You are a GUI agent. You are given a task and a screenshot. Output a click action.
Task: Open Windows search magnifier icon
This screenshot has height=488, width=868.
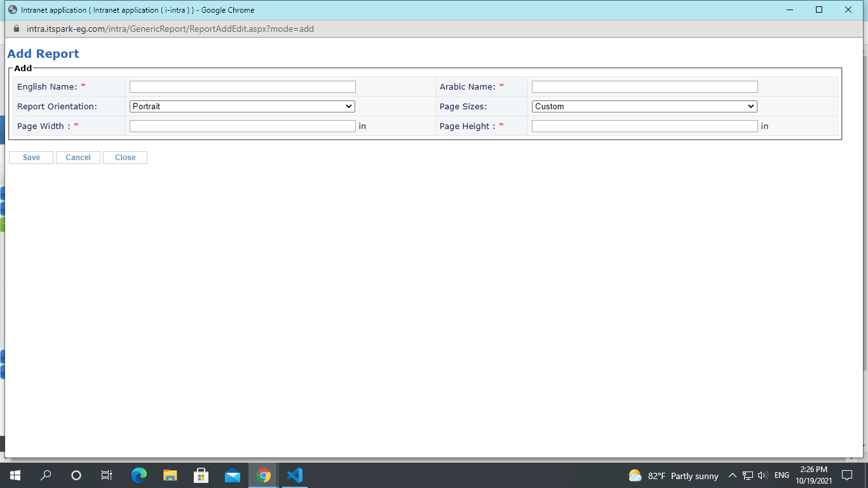[46, 475]
